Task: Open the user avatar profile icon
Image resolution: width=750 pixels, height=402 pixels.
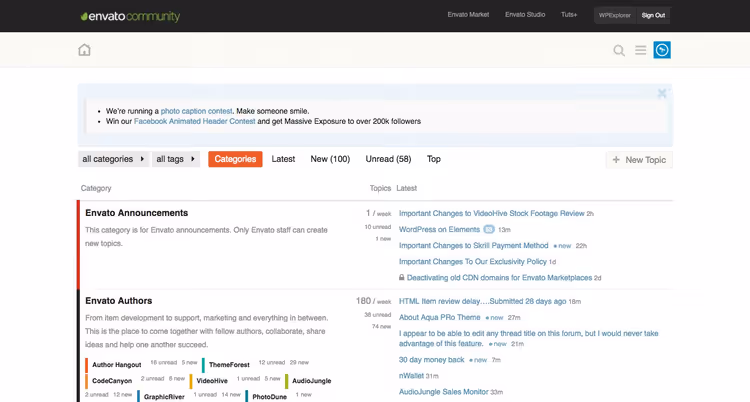Action: pos(662,50)
